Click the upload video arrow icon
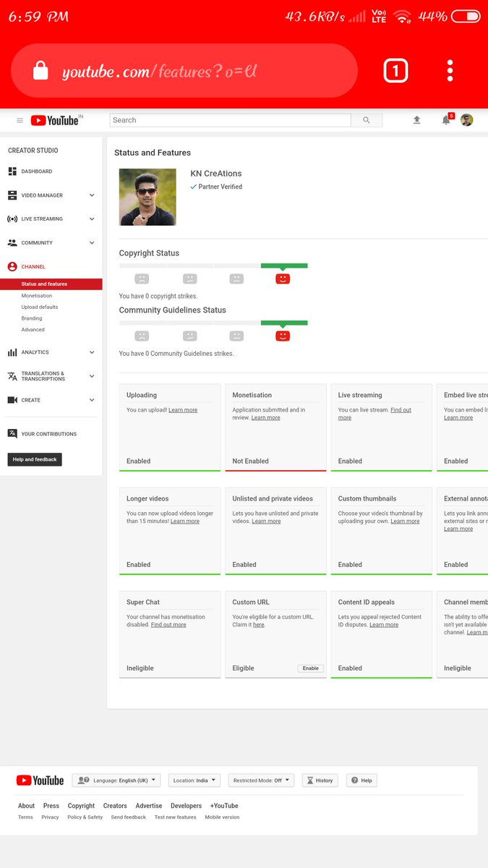The image size is (488, 868). click(416, 120)
